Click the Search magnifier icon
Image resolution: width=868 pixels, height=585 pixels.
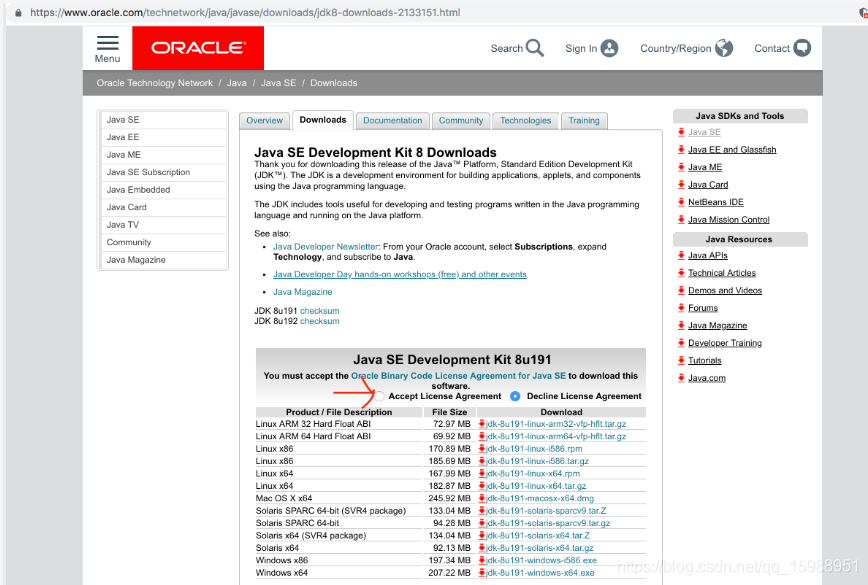tap(535, 48)
